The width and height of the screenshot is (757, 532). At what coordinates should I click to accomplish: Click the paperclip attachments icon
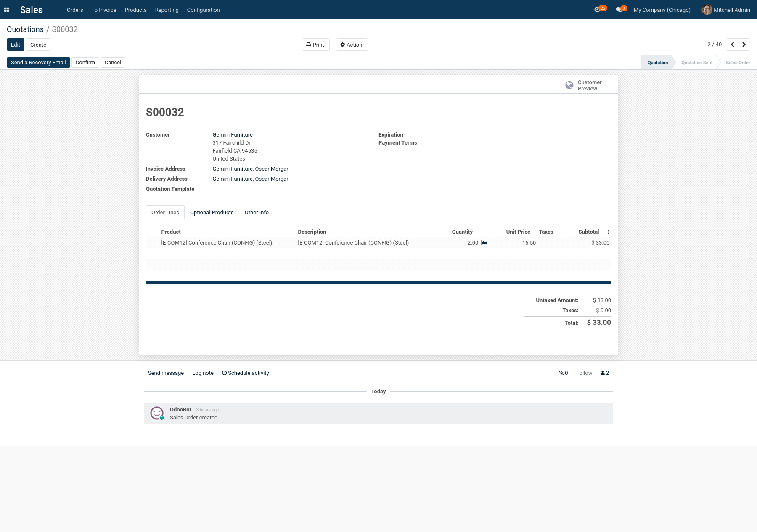click(x=561, y=373)
